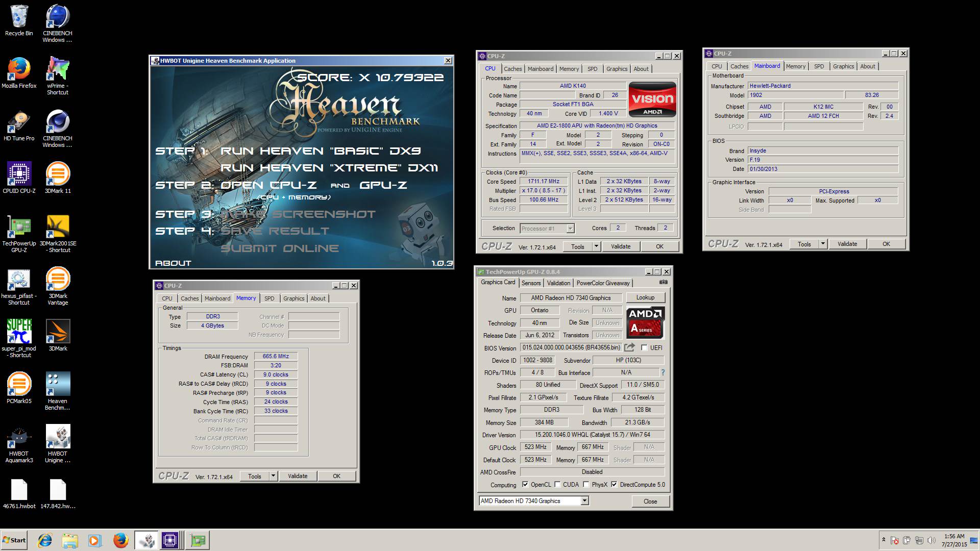980x551 pixels.
Task: Open the Heaven Benchmark desktop icon
Action: coord(58,391)
